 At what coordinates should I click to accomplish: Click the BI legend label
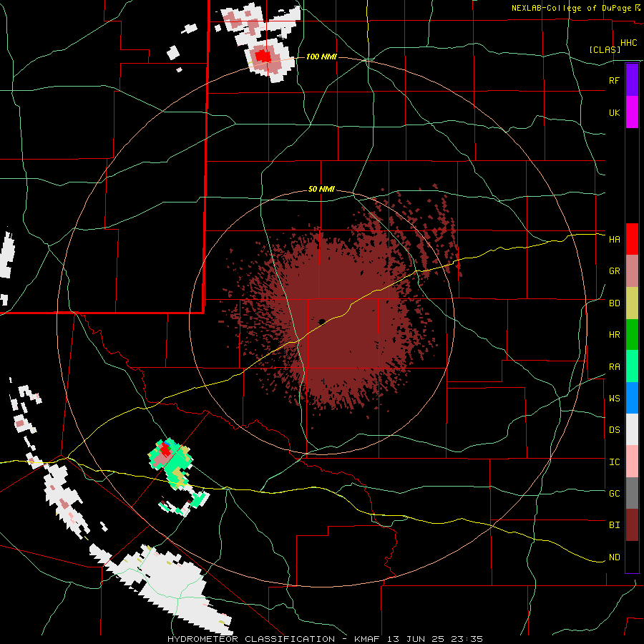tap(615, 525)
